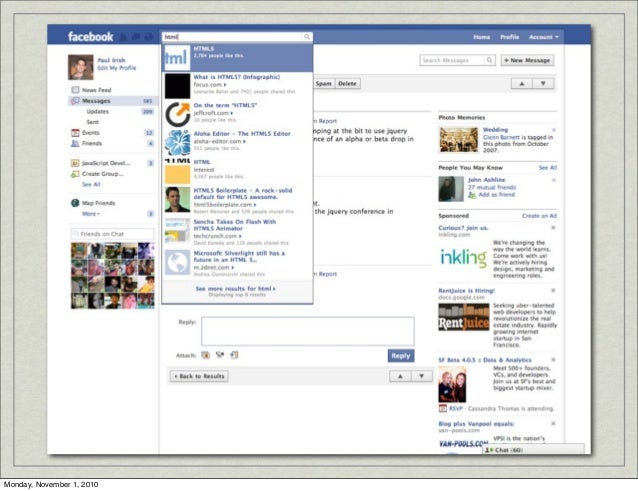Image resolution: width=638 pixels, height=491 pixels.
Task: Click the Search Messages magnifier icon
Action: tap(489, 60)
